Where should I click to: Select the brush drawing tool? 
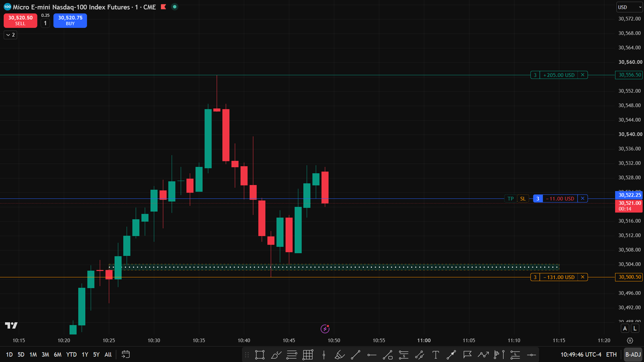coord(276,354)
